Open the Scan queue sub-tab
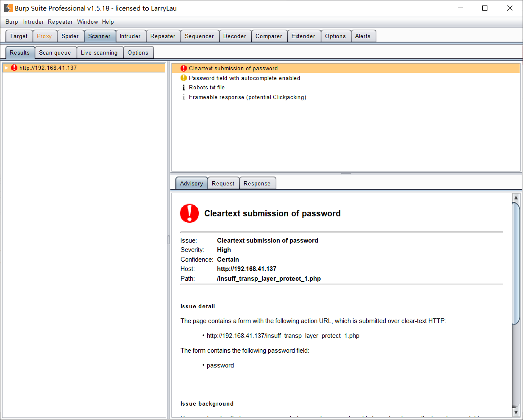Image resolution: width=523 pixels, height=420 pixels. [x=56, y=52]
